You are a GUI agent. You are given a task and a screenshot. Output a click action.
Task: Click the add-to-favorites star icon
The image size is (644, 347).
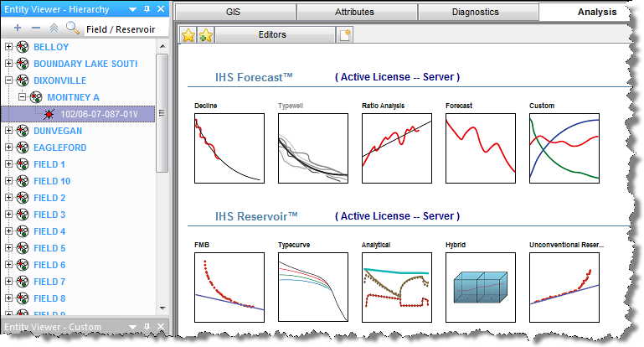coord(205,35)
